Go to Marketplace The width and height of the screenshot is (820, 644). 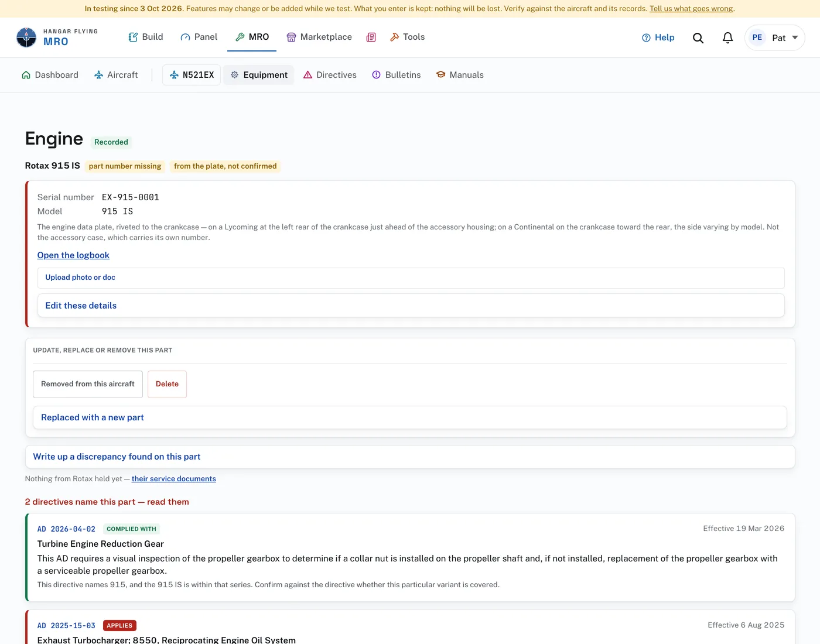(x=319, y=37)
